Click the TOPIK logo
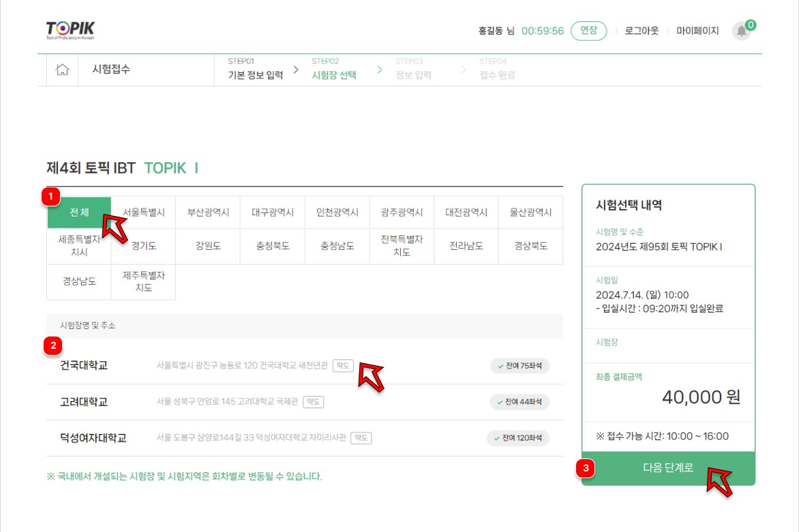 click(70, 30)
